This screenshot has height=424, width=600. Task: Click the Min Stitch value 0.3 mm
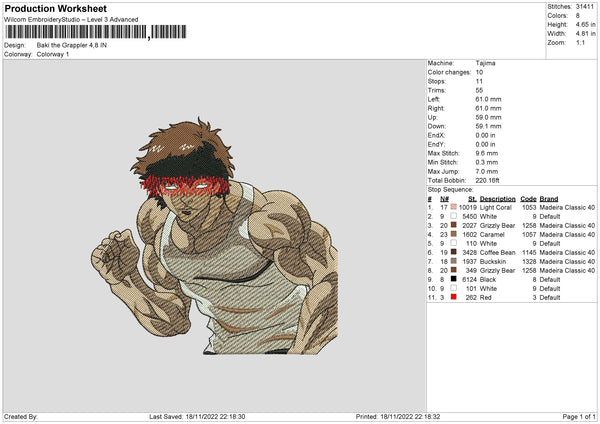coord(487,162)
